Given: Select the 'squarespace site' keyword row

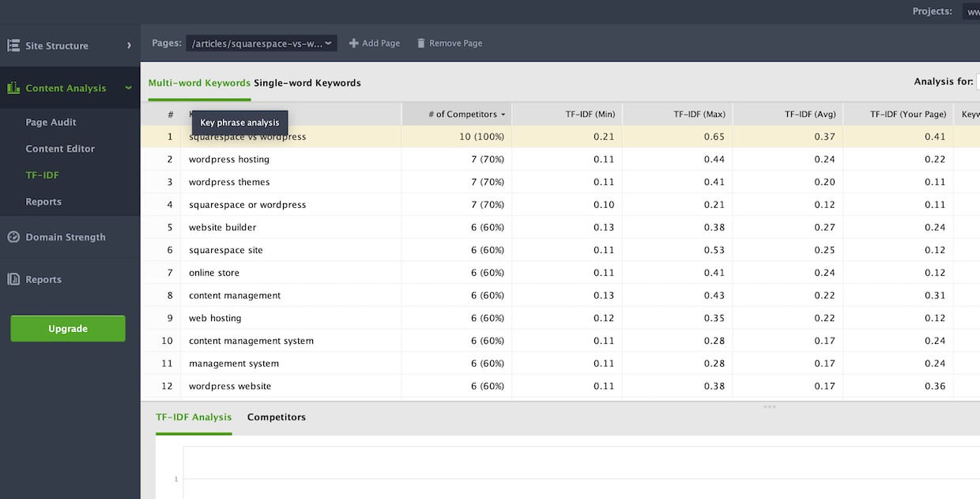Looking at the screenshot, I should pos(560,250).
